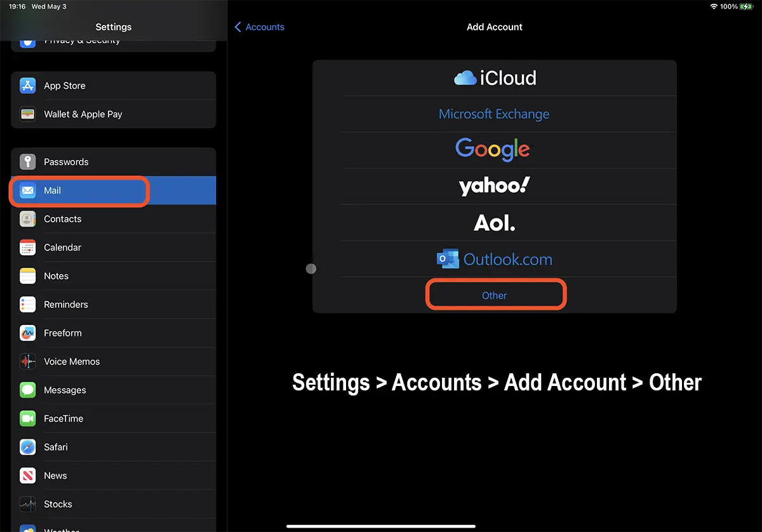Choose Google account type
762x532 pixels.
[x=494, y=150]
